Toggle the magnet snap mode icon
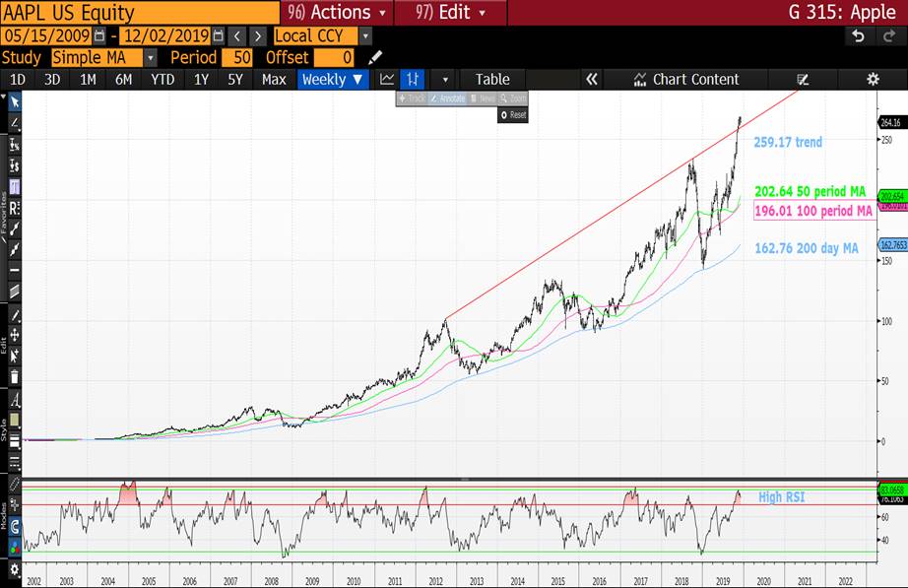This screenshot has width=908, height=588. click(15, 526)
